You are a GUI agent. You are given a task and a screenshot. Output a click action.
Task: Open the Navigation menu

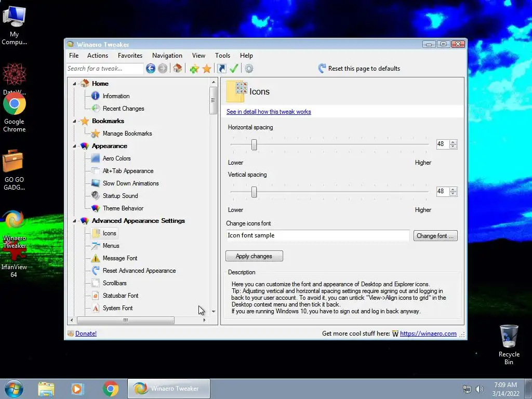click(167, 55)
